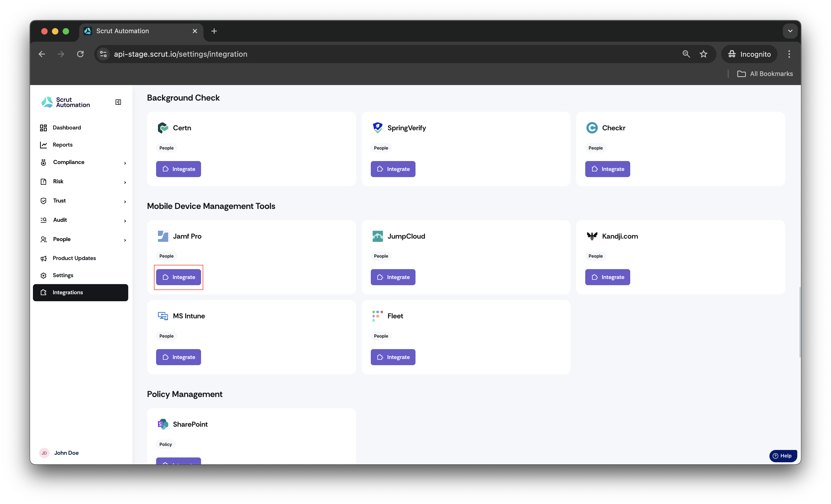
Task: Open the Help widget
Action: pyautogui.click(x=783, y=456)
